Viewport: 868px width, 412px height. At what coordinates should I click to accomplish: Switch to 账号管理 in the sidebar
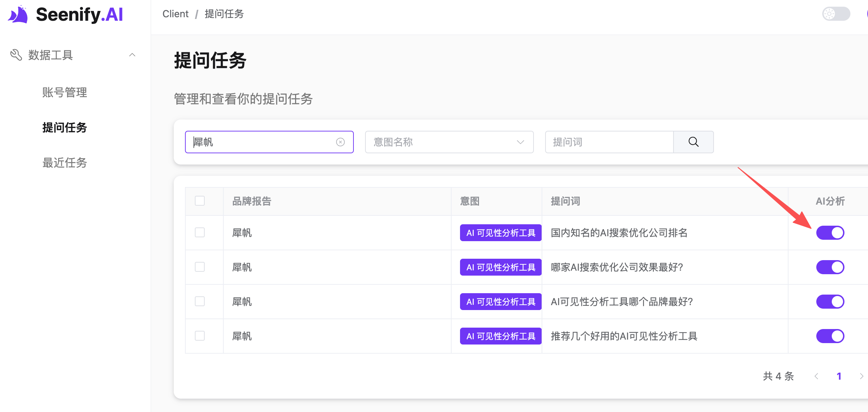[x=65, y=92]
